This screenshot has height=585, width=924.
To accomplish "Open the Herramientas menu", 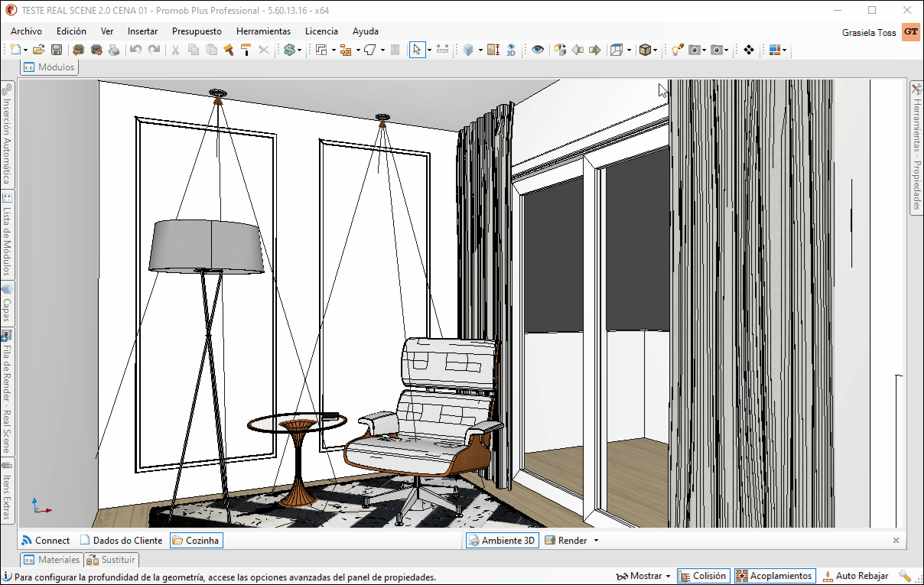I will coord(263,31).
